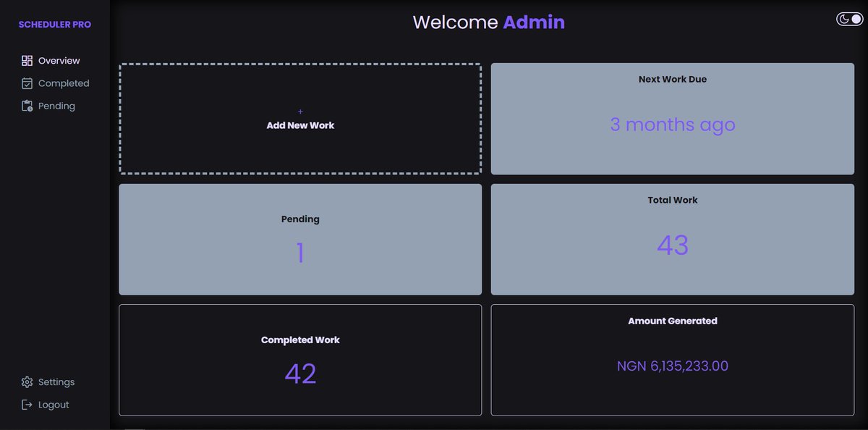Viewport: 868px width, 430px height.
Task: Click the Logout arrow icon
Action: (x=27, y=405)
